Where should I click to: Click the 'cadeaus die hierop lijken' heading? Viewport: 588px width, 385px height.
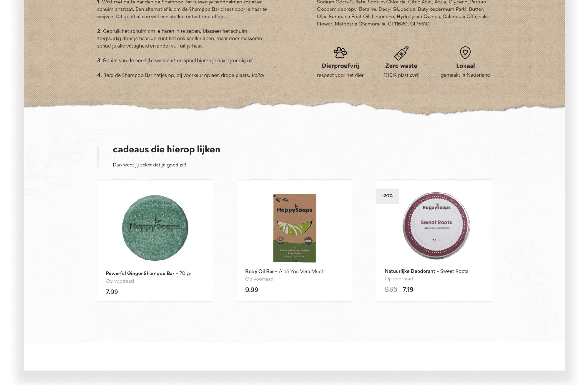(166, 149)
